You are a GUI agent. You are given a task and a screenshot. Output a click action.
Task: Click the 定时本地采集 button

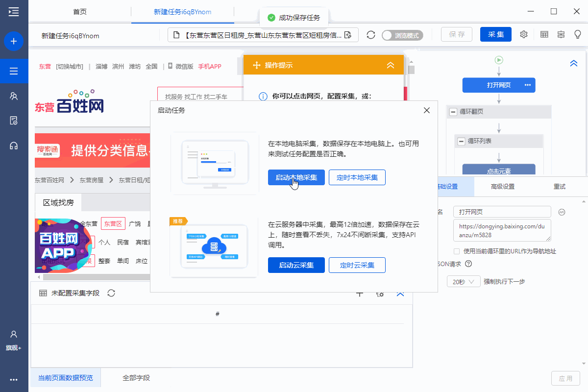click(357, 177)
